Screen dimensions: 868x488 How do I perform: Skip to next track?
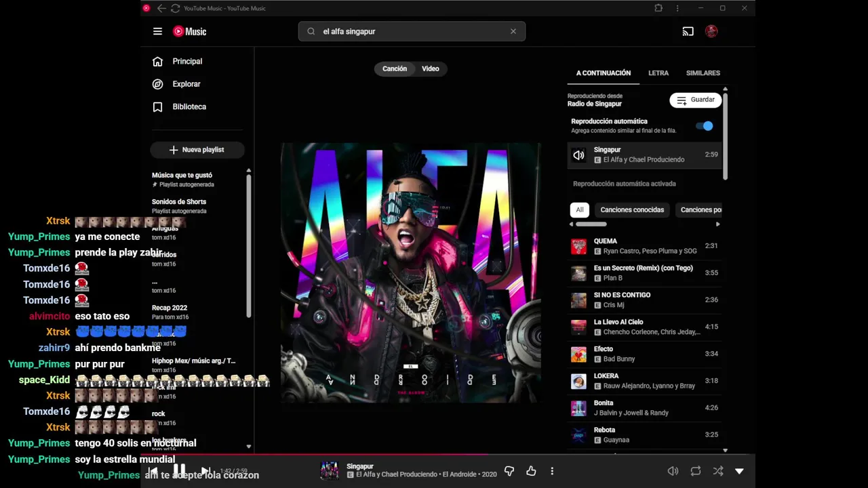[x=205, y=470]
